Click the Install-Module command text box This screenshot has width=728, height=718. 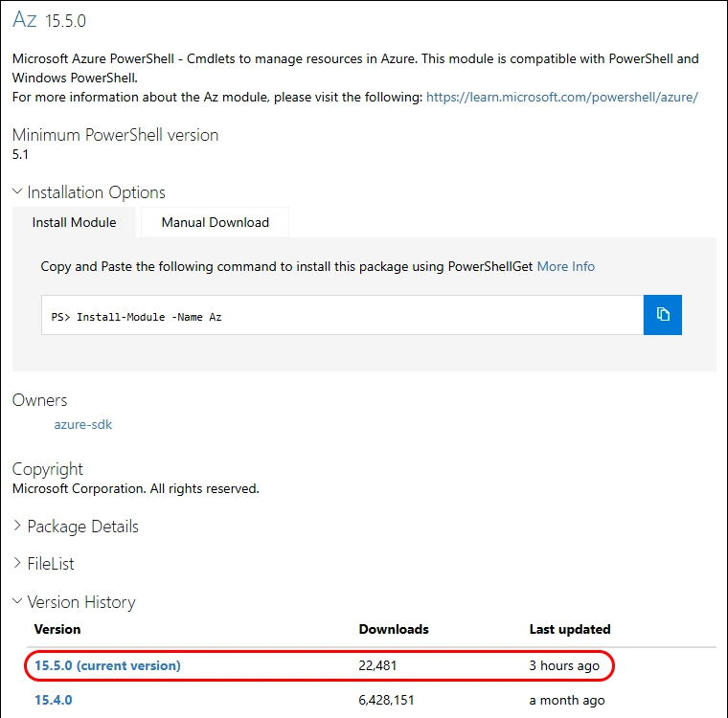[342, 315]
